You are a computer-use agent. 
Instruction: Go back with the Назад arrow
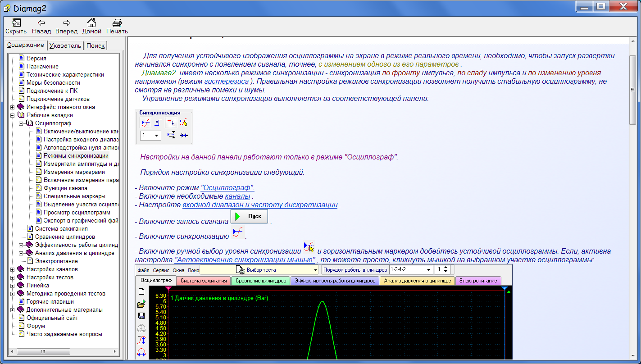click(41, 23)
